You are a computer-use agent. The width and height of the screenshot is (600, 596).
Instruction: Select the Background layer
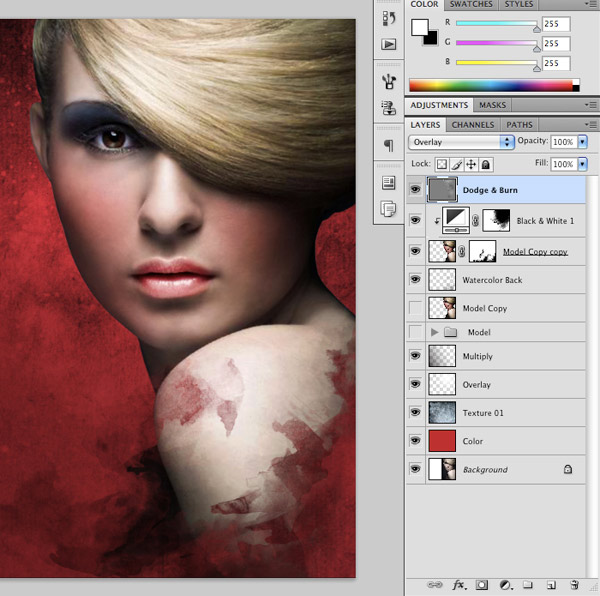click(485, 469)
